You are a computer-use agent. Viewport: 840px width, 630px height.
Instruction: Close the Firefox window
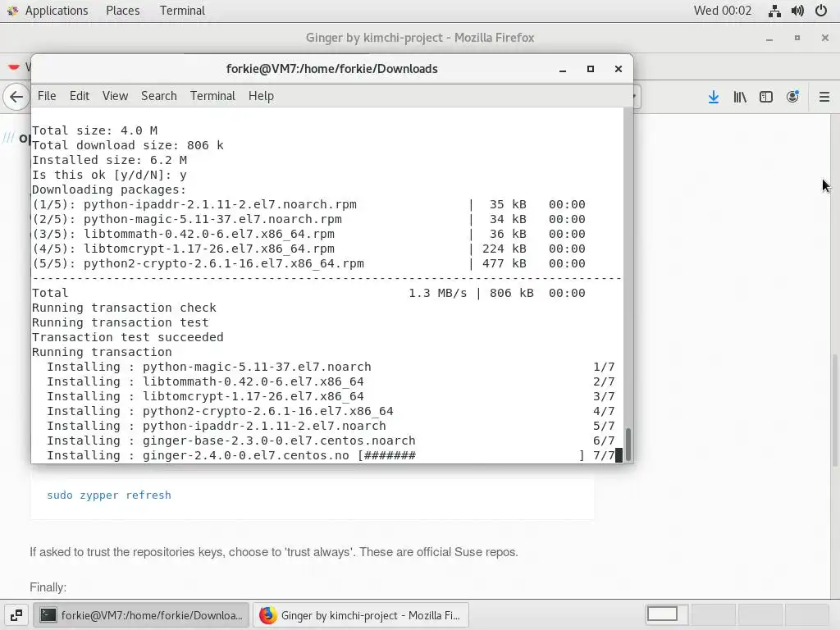click(x=825, y=38)
